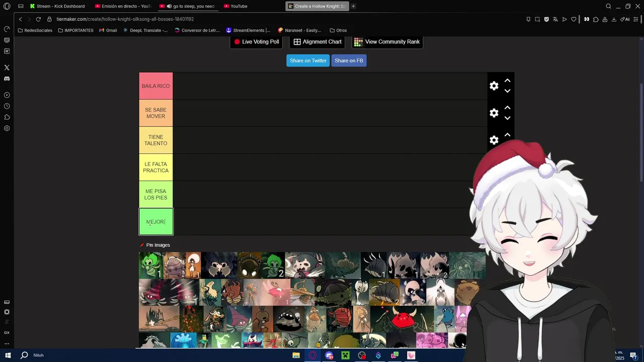Open Opera sidebar settings gear
Viewport: 644px width, 362px height.
point(7,128)
